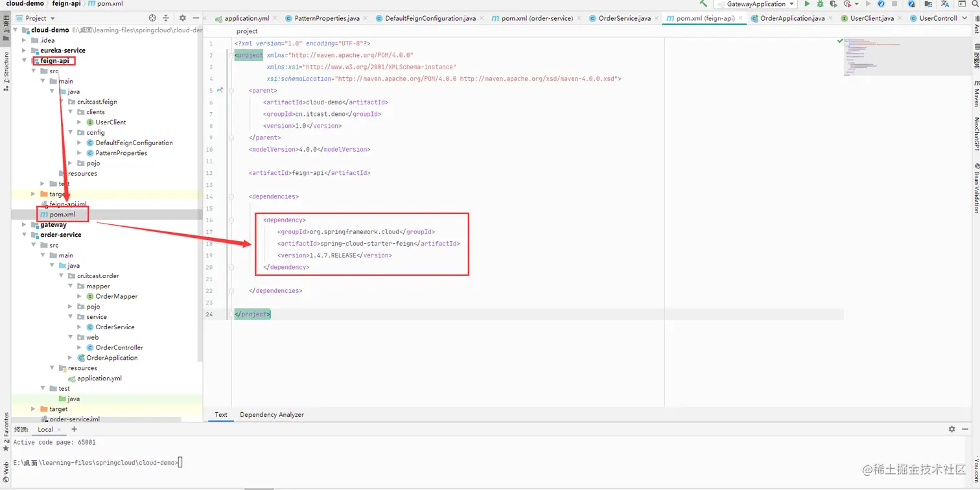
Task: Open the Bean Validation side panel
Action: [x=976, y=188]
